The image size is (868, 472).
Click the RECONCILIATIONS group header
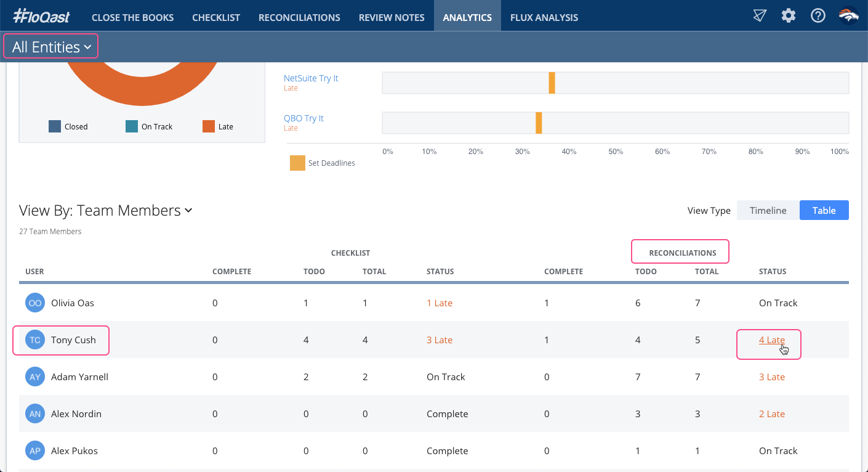[683, 253]
